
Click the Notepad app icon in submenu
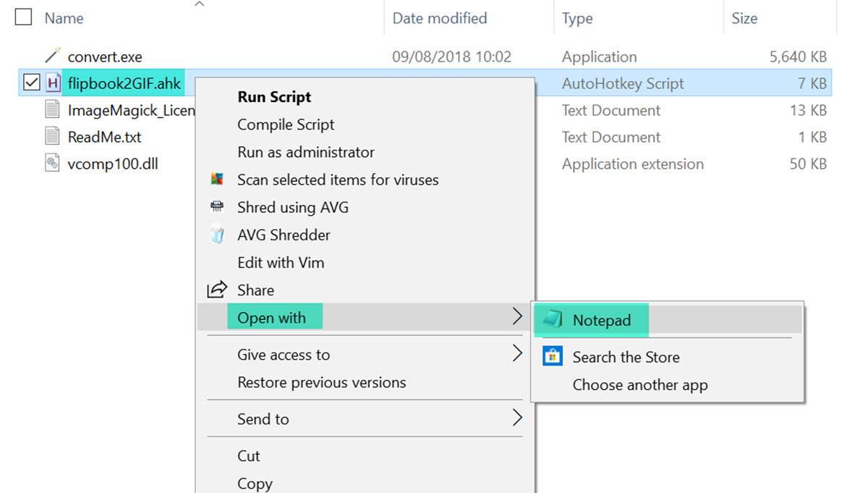pyautogui.click(x=553, y=320)
